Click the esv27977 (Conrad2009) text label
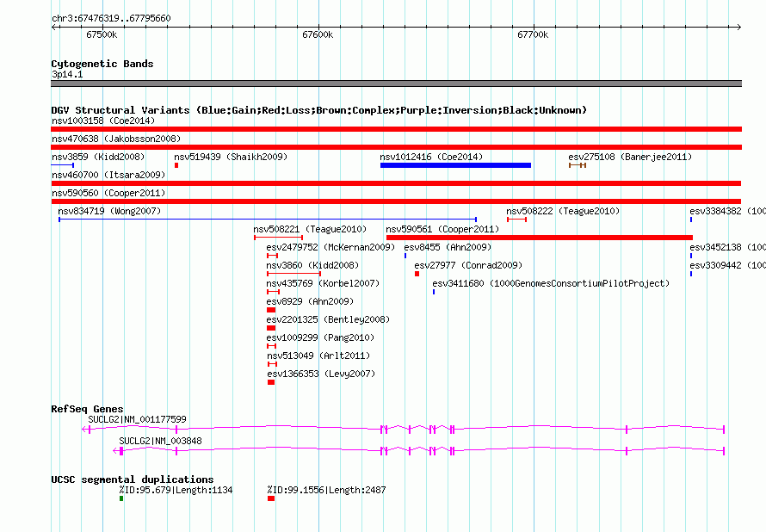Viewport: 766px width, 532px height. 468,265
